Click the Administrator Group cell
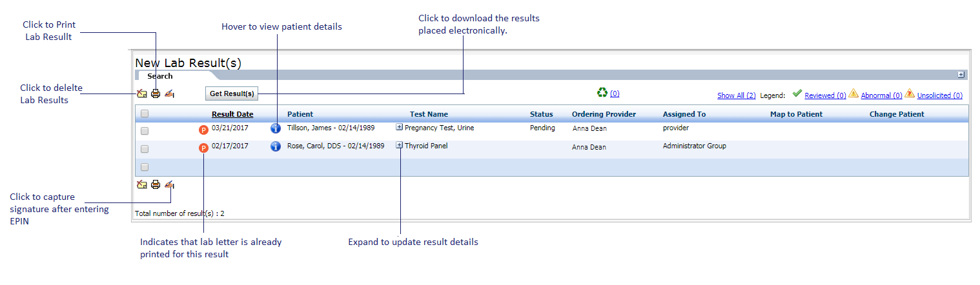The image size is (980, 285). click(695, 146)
